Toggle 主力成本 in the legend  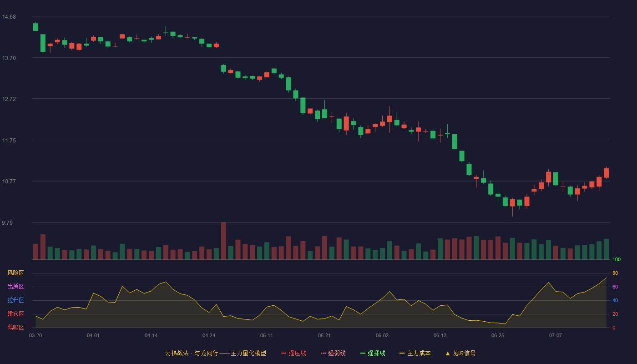coord(415,353)
